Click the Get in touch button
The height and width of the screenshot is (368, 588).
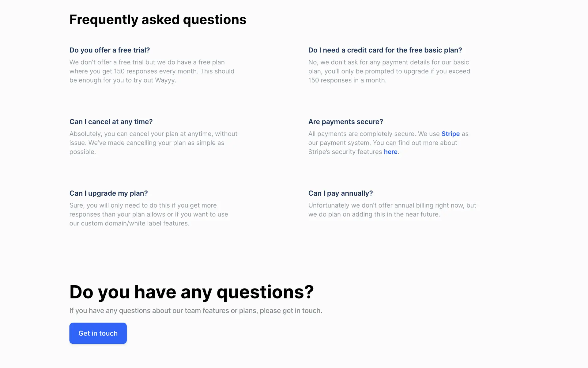click(x=98, y=333)
